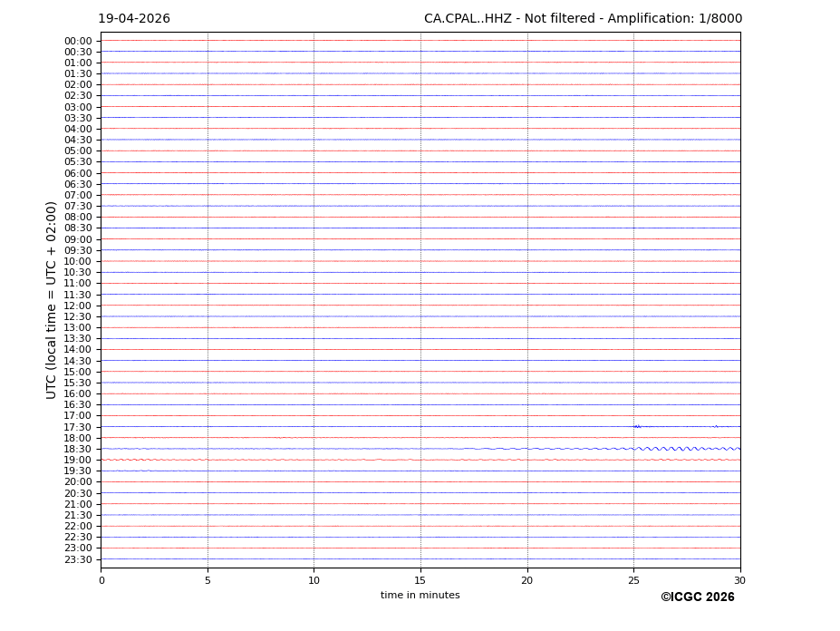Viewport: 840px width, 631px height.
Task: Click the x-axis tick label 30
Action: [x=740, y=580]
